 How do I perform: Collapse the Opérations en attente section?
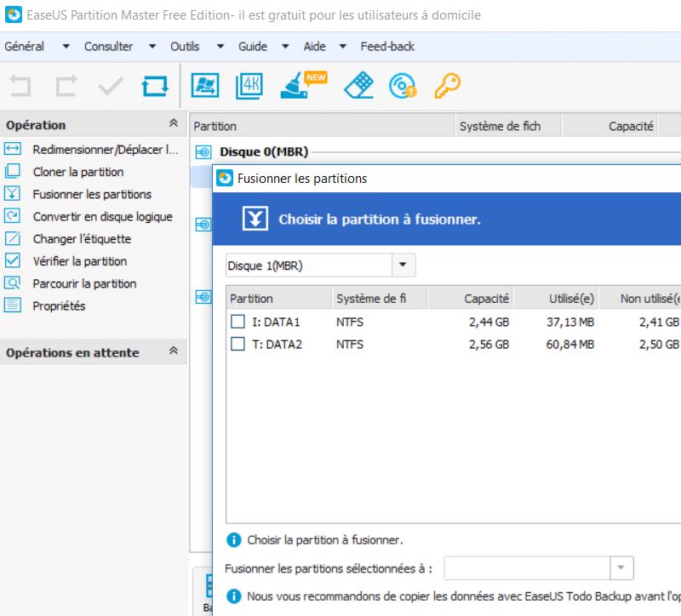174,351
